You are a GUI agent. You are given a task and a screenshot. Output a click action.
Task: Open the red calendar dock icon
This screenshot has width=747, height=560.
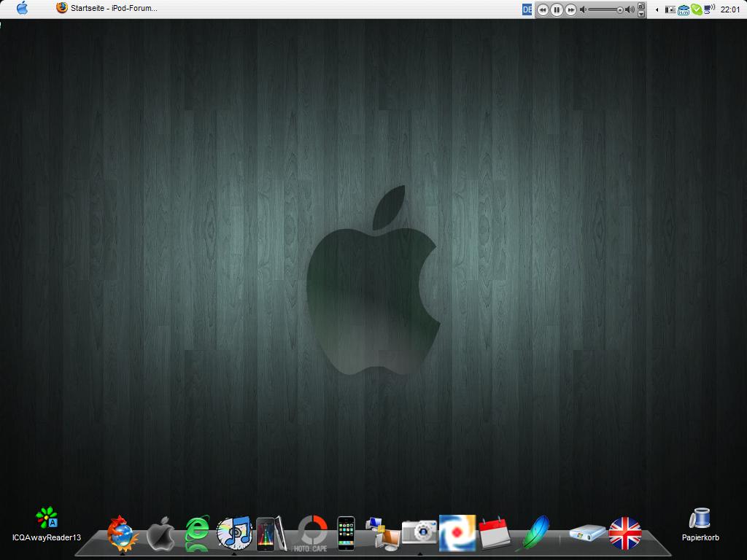point(495,533)
